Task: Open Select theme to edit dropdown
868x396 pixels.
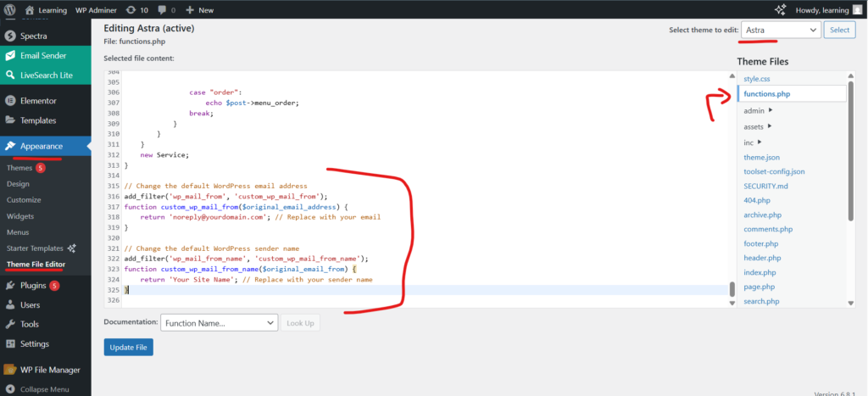Action: click(x=781, y=30)
